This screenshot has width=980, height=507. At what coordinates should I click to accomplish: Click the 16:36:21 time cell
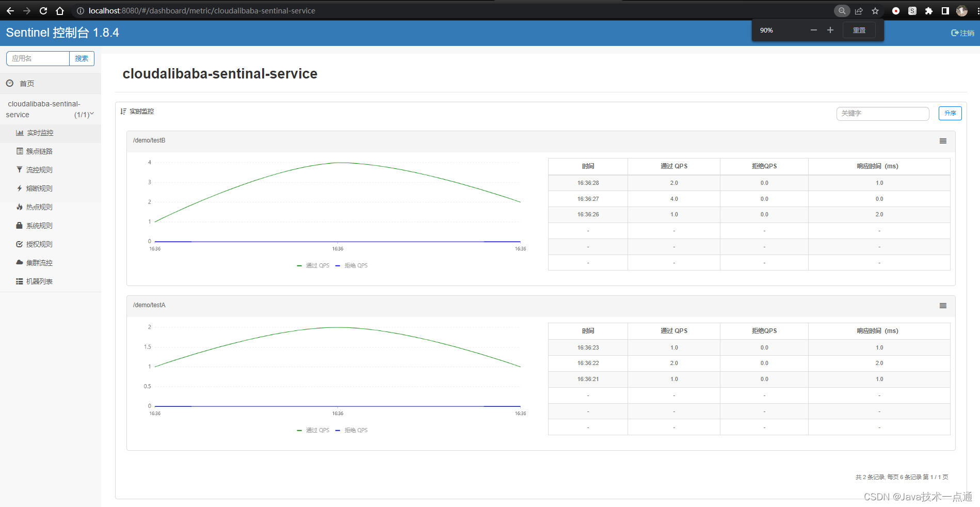tap(588, 379)
